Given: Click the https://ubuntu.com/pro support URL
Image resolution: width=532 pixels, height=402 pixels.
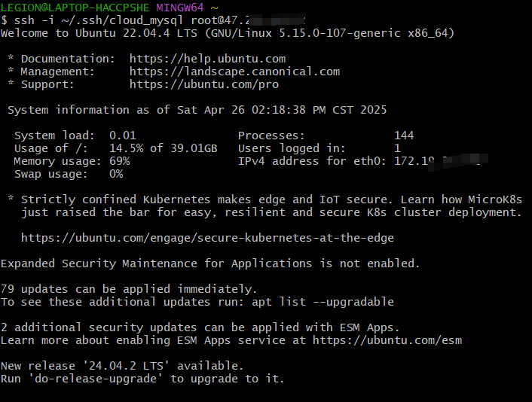Looking at the screenshot, I should click(x=204, y=85).
